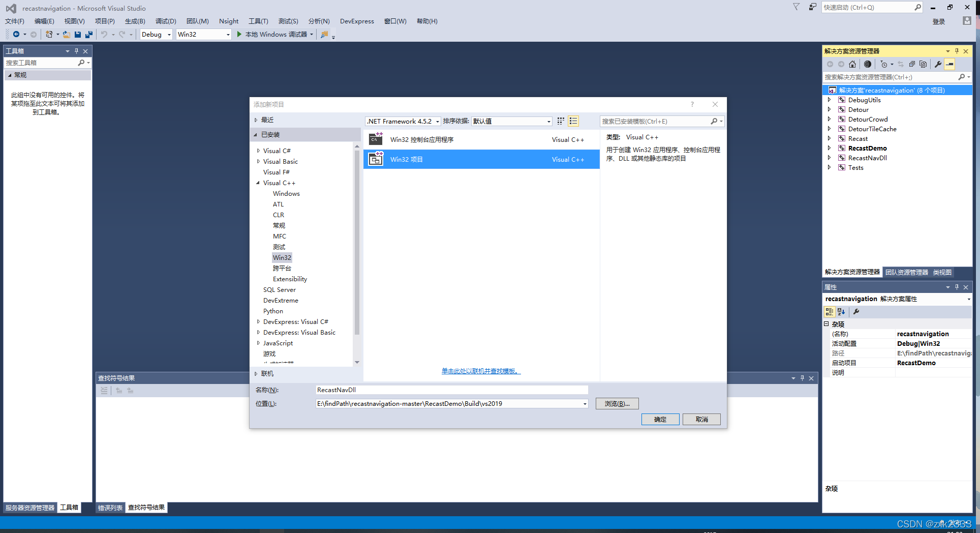Image resolution: width=980 pixels, height=533 pixels.
Task: Open the 调试(D) debug menu
Action: point(166,21)
